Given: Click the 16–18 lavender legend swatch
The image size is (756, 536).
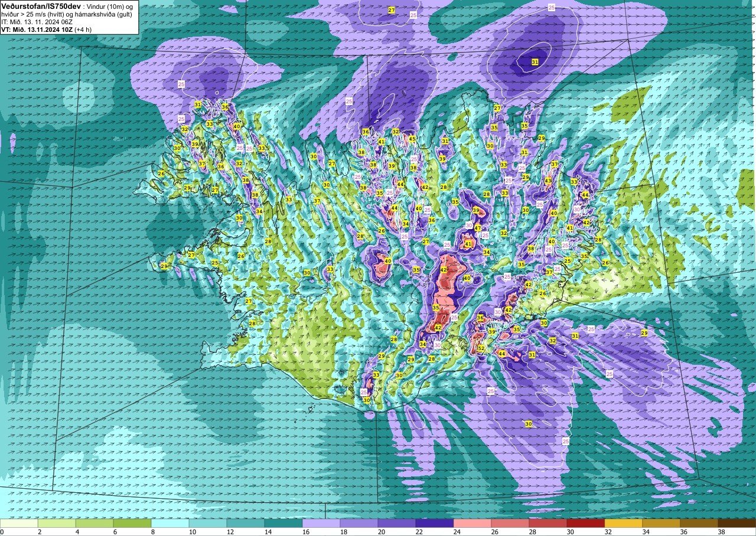Looking at the screenshot, I should coord(321,523).
